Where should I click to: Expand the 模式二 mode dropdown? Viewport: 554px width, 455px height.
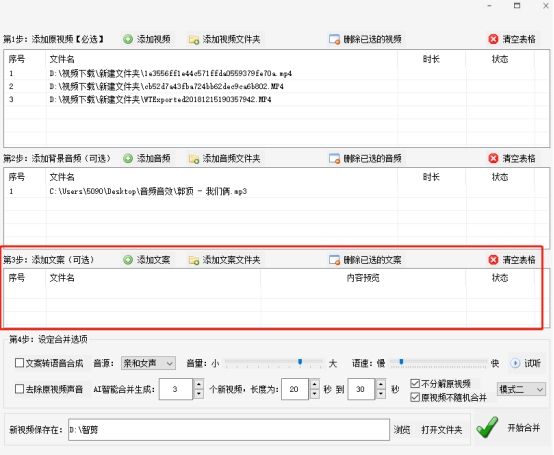[521, 389]
